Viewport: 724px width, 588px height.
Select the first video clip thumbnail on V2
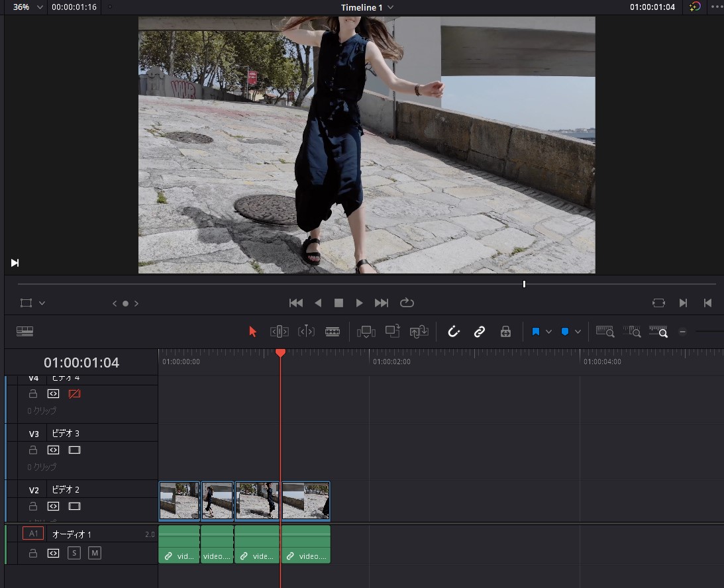[179, 501]
